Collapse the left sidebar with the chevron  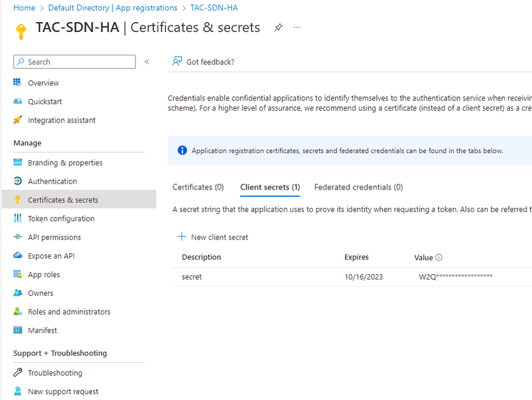(147, 61)
